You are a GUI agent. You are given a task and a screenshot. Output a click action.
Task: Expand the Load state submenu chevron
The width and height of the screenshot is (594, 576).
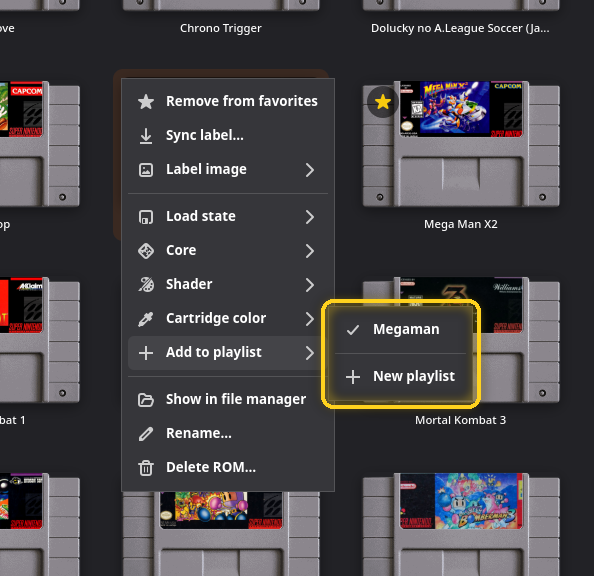point(310,217)
